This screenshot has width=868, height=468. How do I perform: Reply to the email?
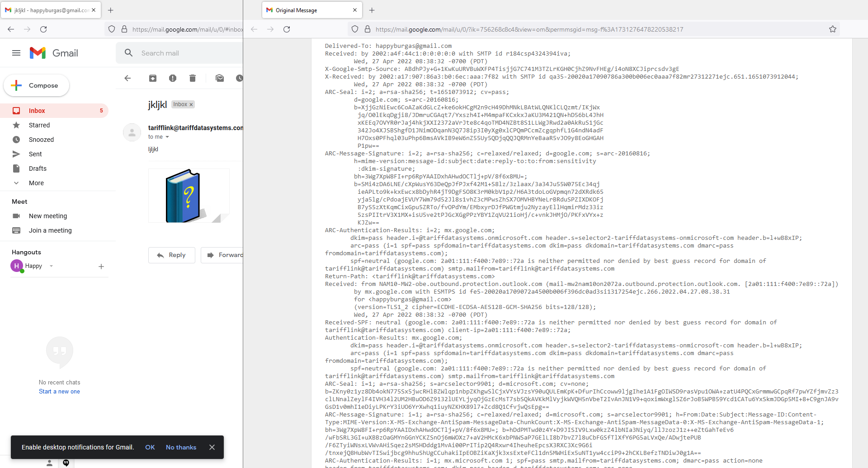pos(172,255)
